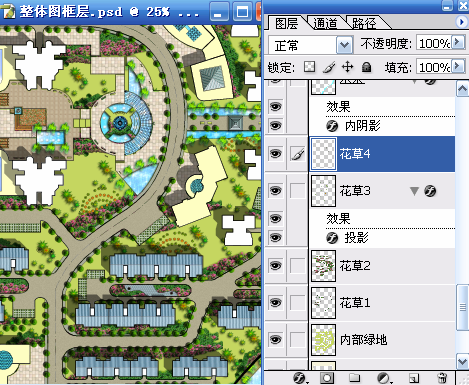
Task: Click the add layer mask icon
Action: tap(326, 378)
